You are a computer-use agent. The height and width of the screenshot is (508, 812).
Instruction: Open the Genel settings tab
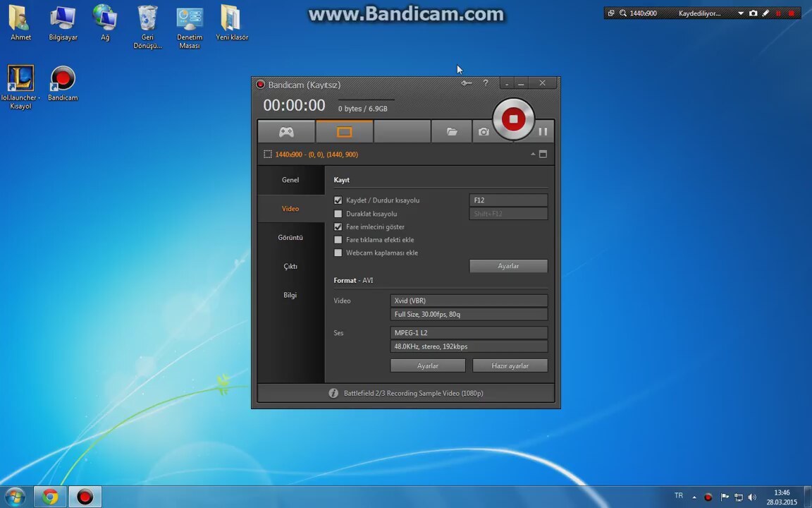pos(290,180)
